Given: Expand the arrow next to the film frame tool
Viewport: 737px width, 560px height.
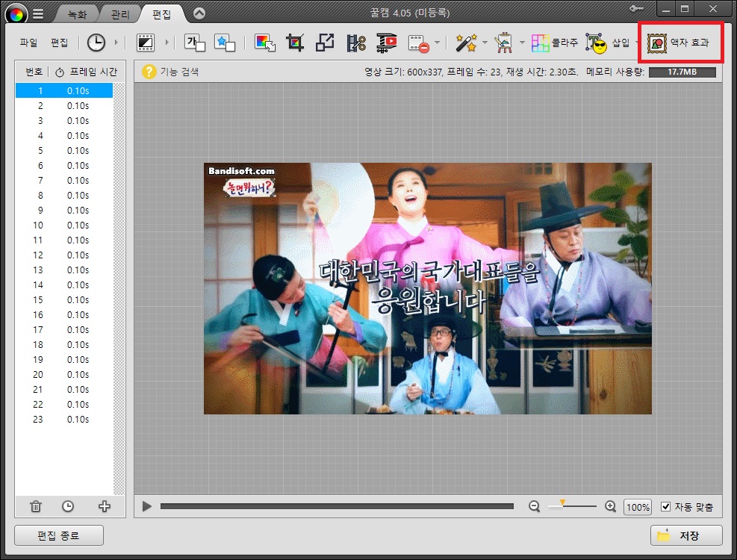Looking at the screenshot, I should click(x=167, y=43).
